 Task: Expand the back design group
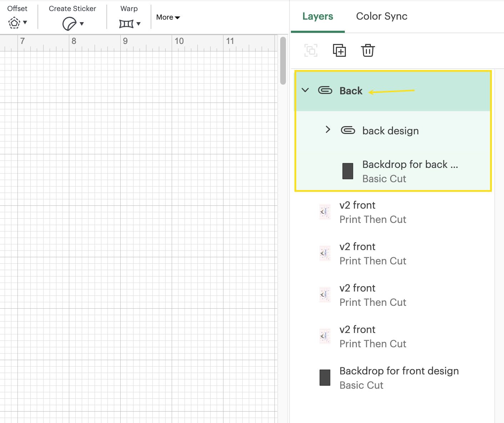pos(328,129)
